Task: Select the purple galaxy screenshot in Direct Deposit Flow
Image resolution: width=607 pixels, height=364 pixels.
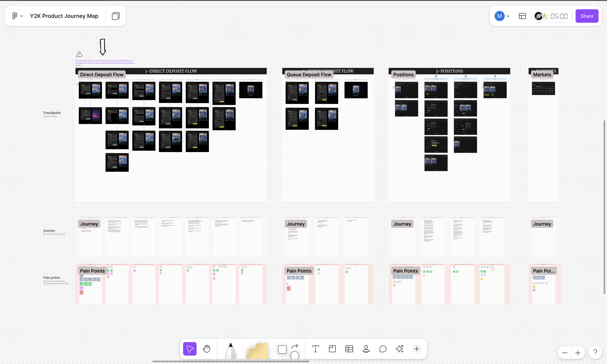Action: click(x=90, y=115)
